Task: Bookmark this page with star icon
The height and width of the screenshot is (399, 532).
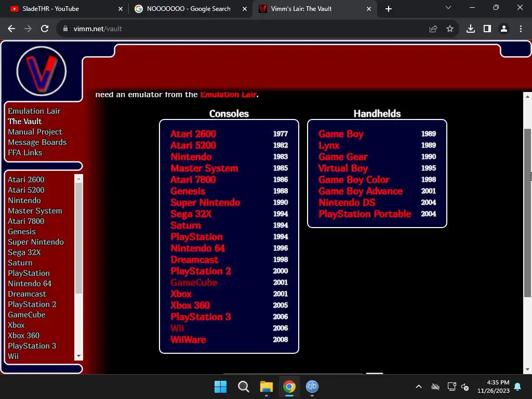Action: pyautogui.click(x=450, y=29)
